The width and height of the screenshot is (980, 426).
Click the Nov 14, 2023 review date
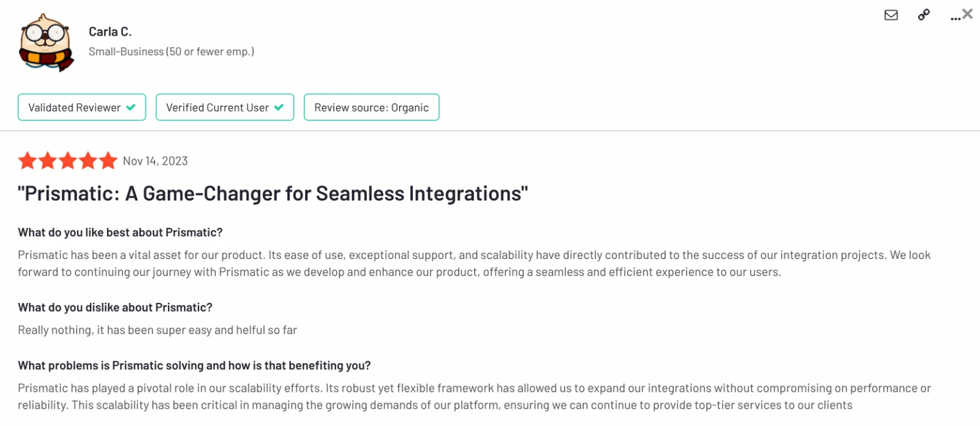click(155, 161)
